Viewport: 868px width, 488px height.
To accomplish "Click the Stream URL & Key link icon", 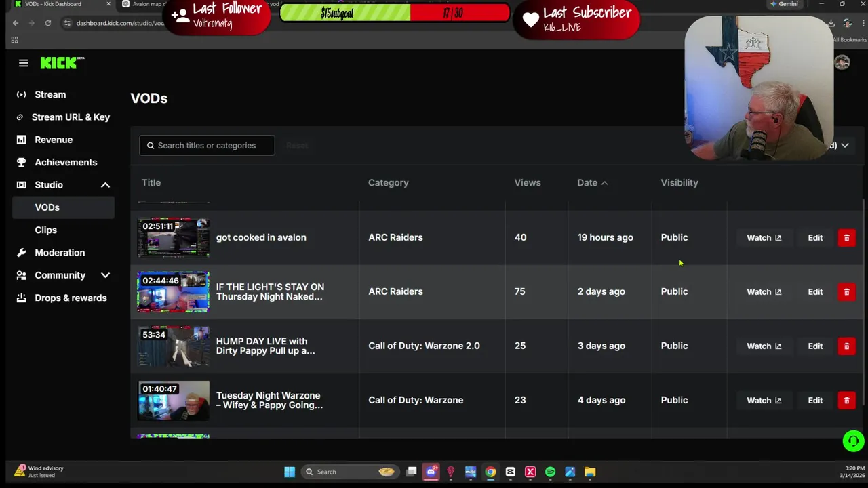I will coord(20,117).
